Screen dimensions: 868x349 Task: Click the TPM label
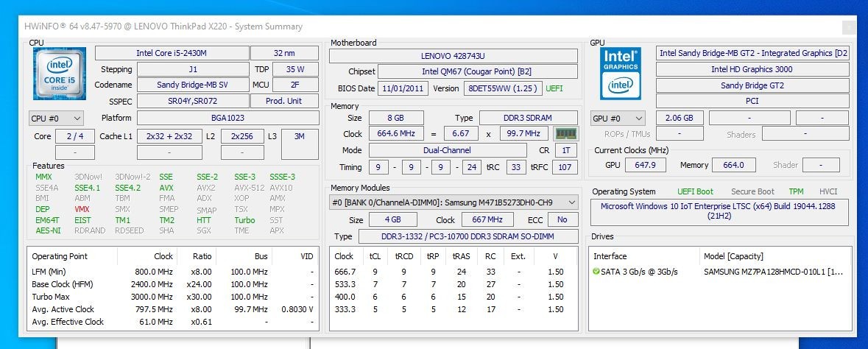click(x=796, y=191)
